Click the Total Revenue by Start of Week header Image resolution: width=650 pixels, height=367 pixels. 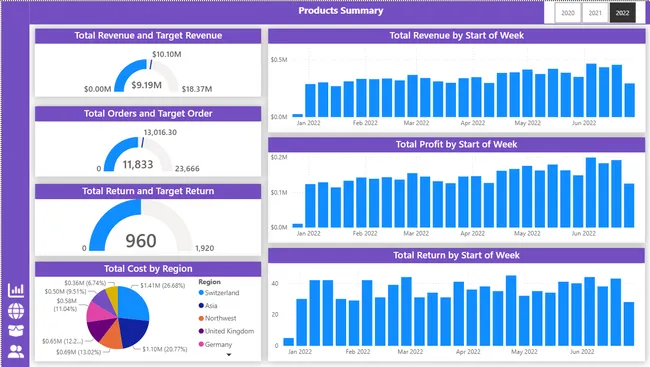click(456, 36)
